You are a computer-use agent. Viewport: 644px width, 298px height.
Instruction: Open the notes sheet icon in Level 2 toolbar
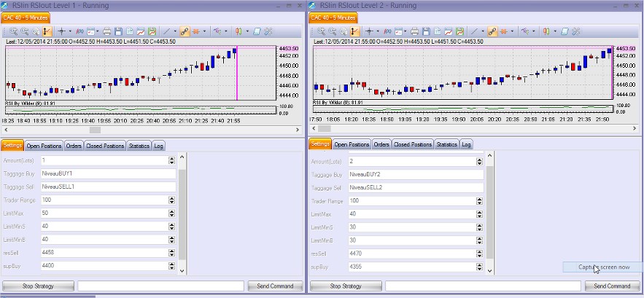tap(565, 31)
